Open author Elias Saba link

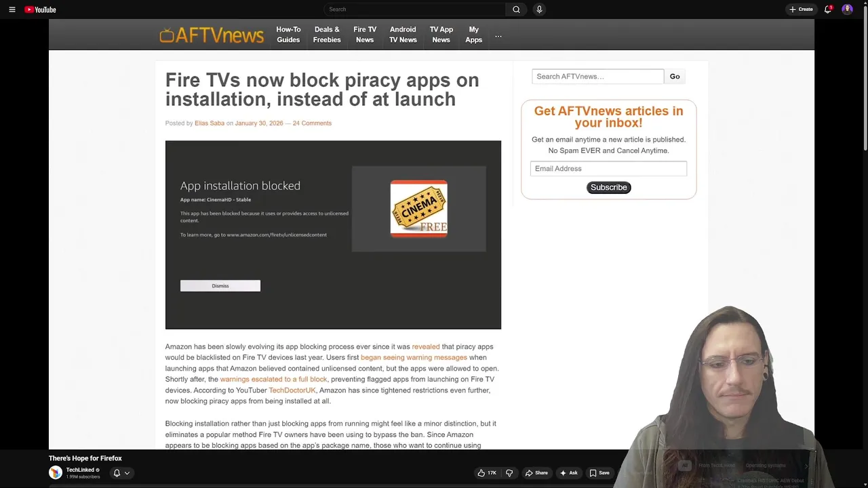pos(210,123)
